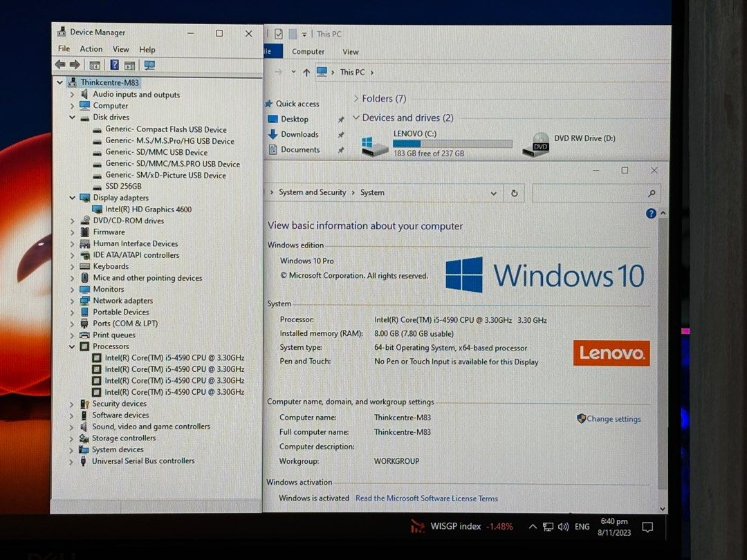747x560 pixels.
Task: Switch to the View tab in File Explorer
Action: coord(350,51)
